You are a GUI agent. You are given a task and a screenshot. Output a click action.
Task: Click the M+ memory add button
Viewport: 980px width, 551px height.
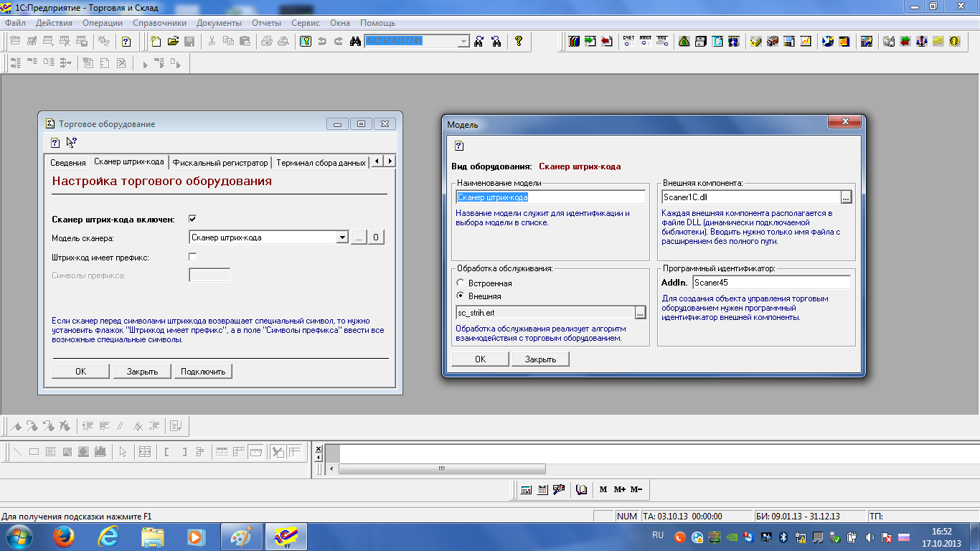point(619,489)
